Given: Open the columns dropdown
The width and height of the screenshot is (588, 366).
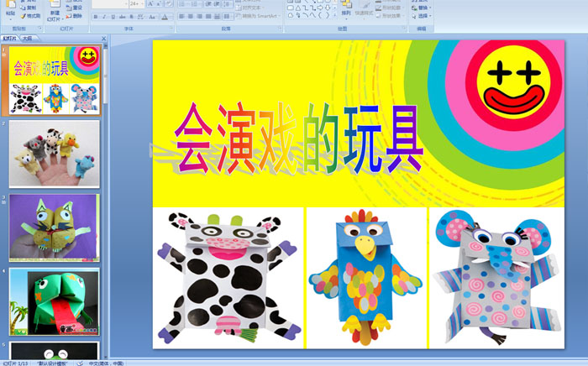Looking at the screenshot, I should coord(228,17).
